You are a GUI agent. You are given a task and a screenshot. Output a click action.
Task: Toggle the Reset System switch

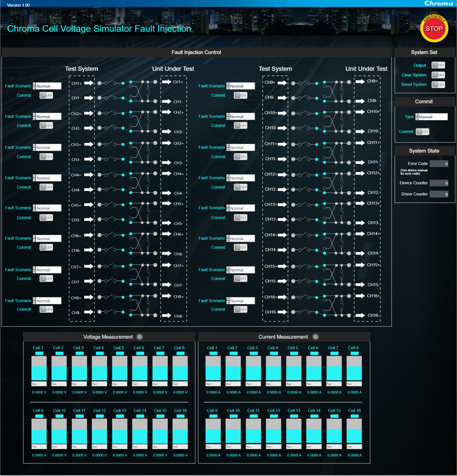(438, 85)
